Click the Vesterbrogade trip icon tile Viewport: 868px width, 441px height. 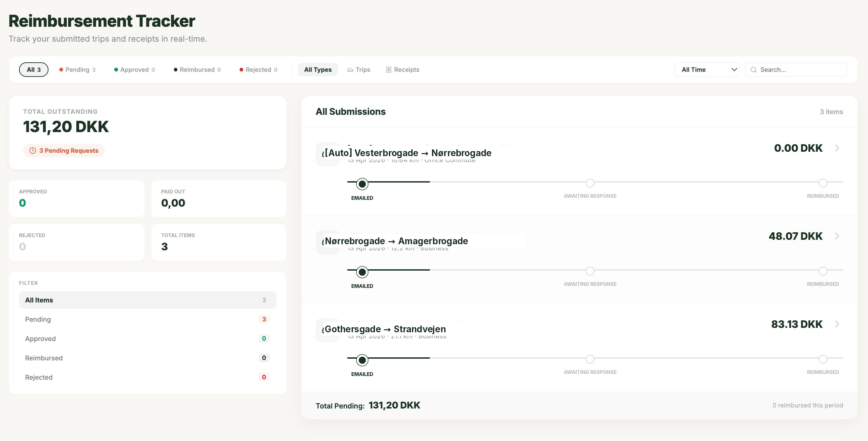[328, 154]
